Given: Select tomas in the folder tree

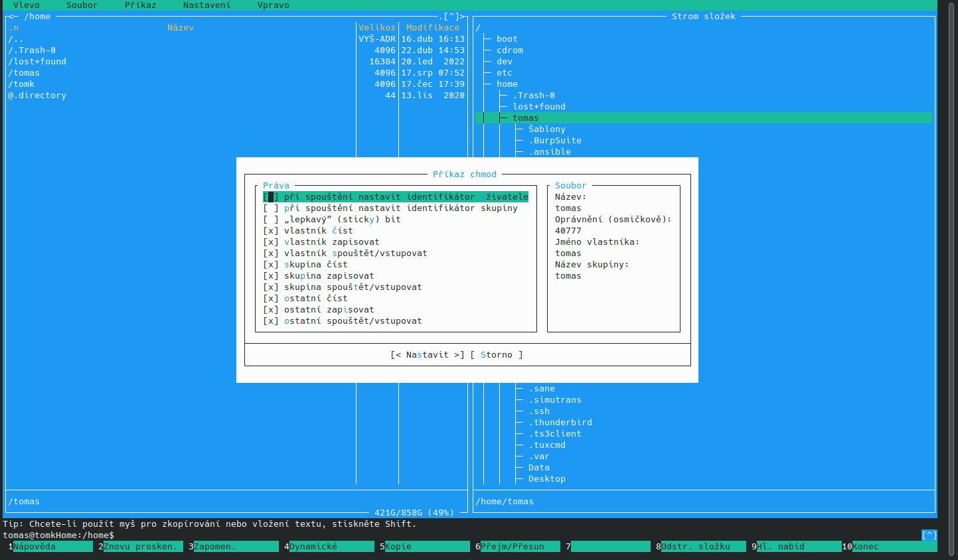Looking at the screenshot, I should pos(704,118).
